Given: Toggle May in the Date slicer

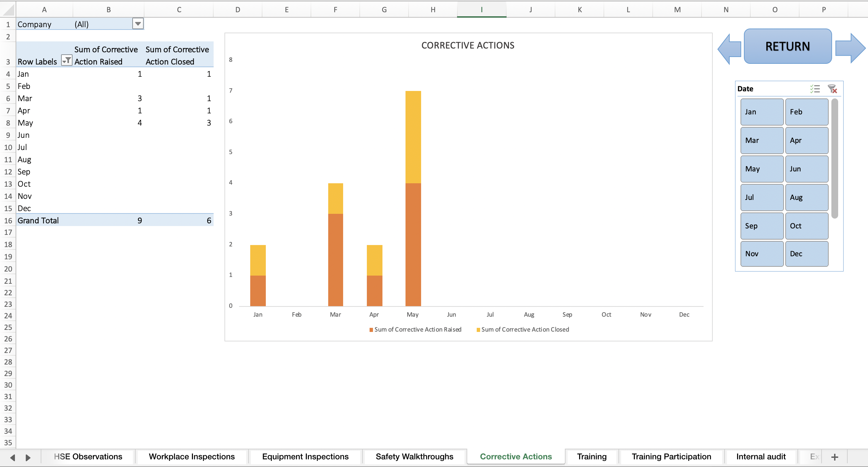Looking at the screenshot, I should (762, 169).
